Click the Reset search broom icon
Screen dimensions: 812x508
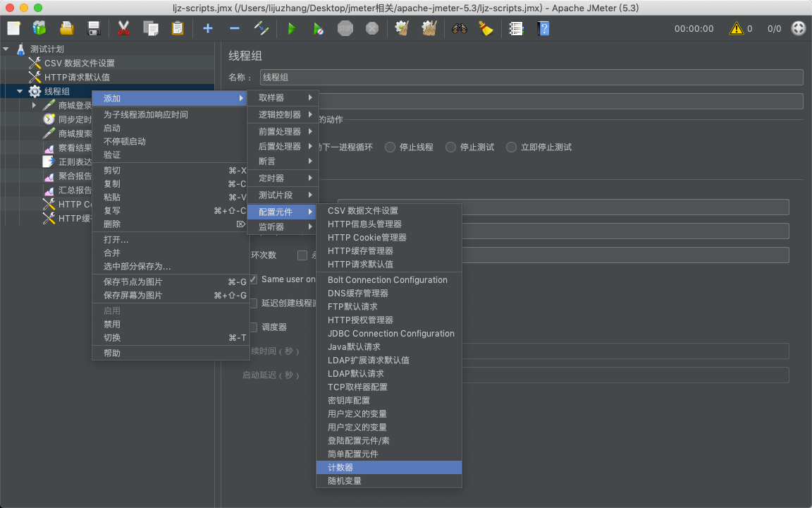tap(486, 28)
